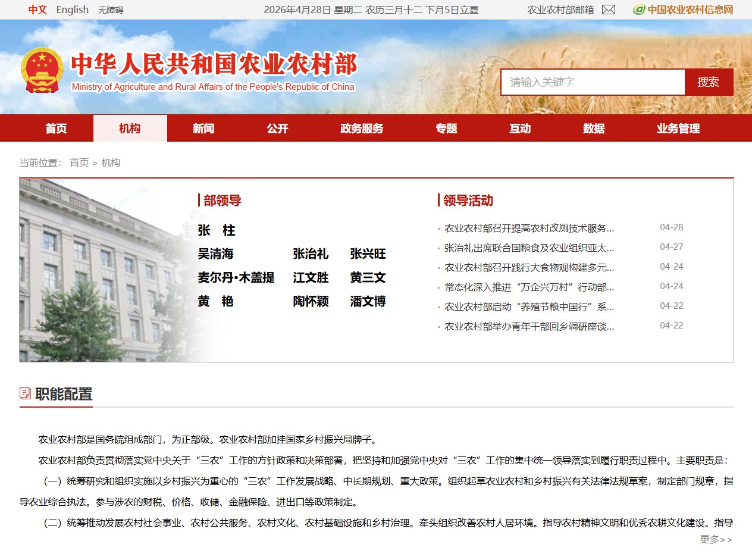The image size is (752, 560).
Task: Switch to the 互动 tab
Action: [520, 128]
